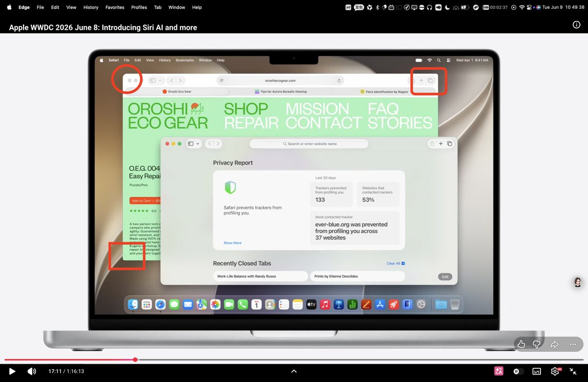
Task: Like the video with thumbs up
Action: click(522, 344)
